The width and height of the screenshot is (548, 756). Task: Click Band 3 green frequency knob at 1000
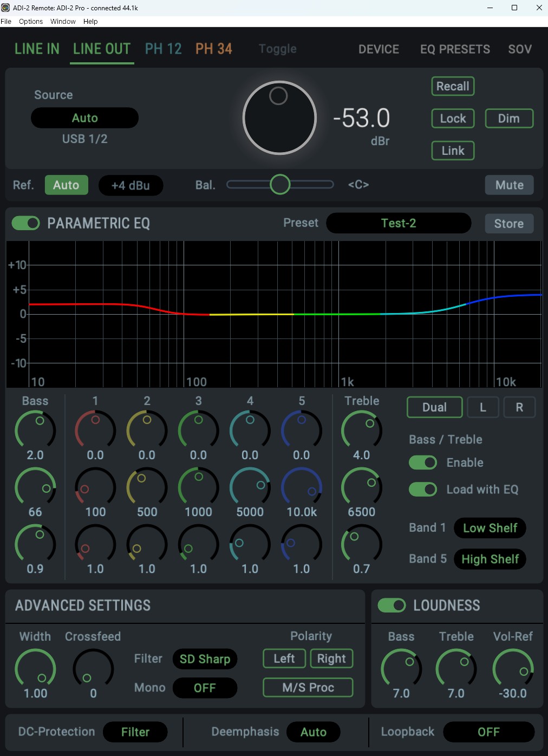198,487
